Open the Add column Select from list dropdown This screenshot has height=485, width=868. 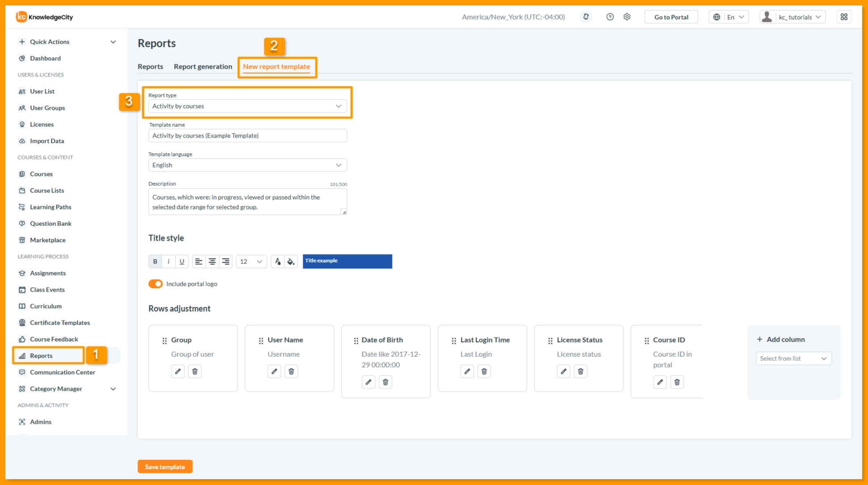[x=794, y=358]
